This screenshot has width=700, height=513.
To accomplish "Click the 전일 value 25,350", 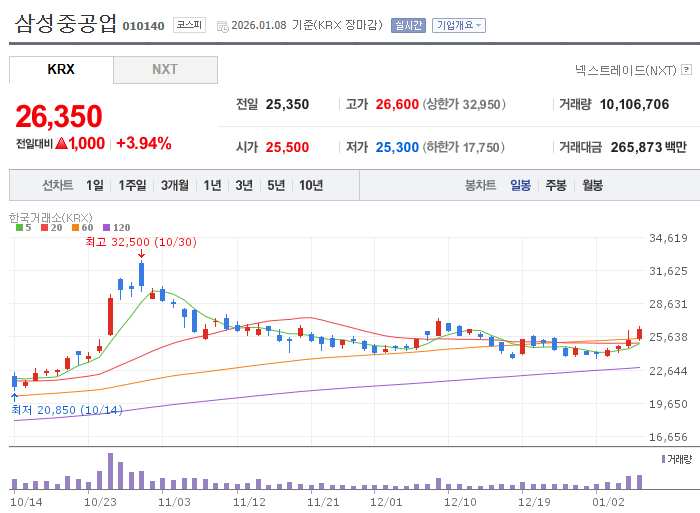I will (287, 104).
